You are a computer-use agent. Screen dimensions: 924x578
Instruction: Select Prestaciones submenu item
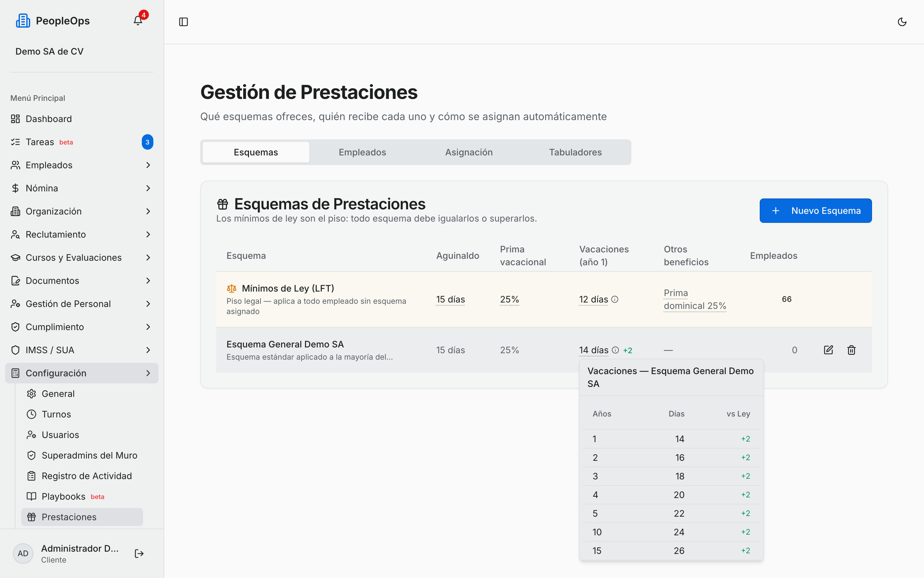pyautogui.click(x=82, y=517)
